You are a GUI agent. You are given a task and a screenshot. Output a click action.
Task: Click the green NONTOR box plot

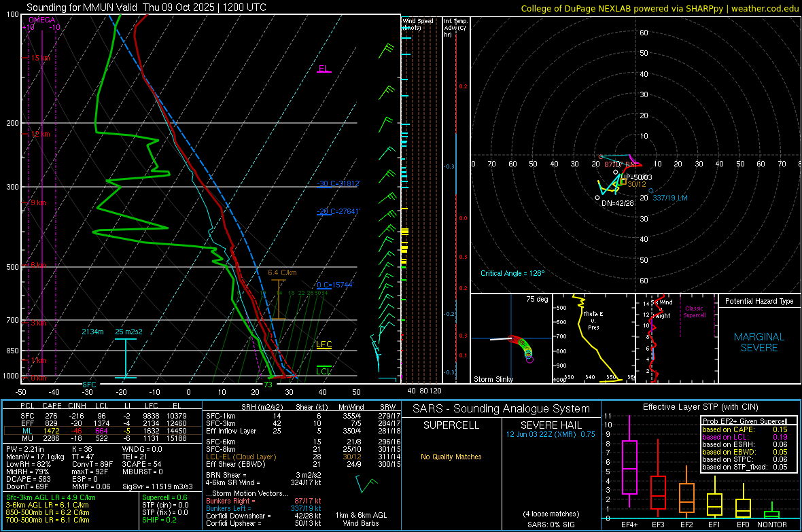pos(771,511)
